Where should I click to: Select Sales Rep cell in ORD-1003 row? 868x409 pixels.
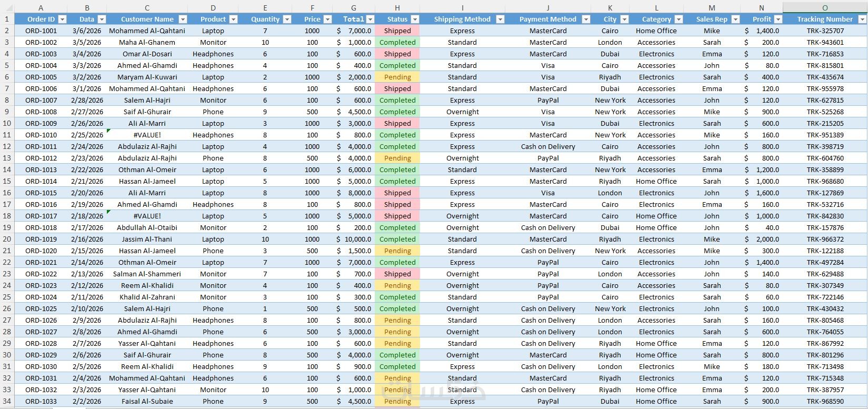pos(712,54)
